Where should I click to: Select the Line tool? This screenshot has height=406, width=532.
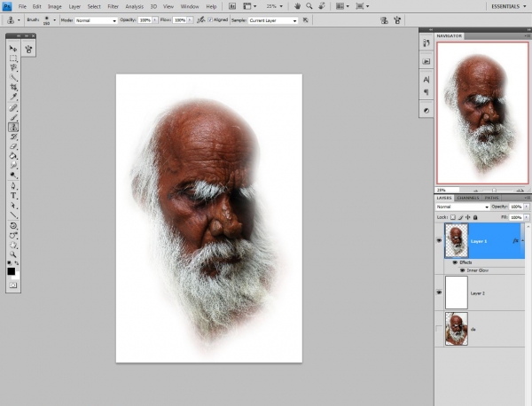[13, 215]
